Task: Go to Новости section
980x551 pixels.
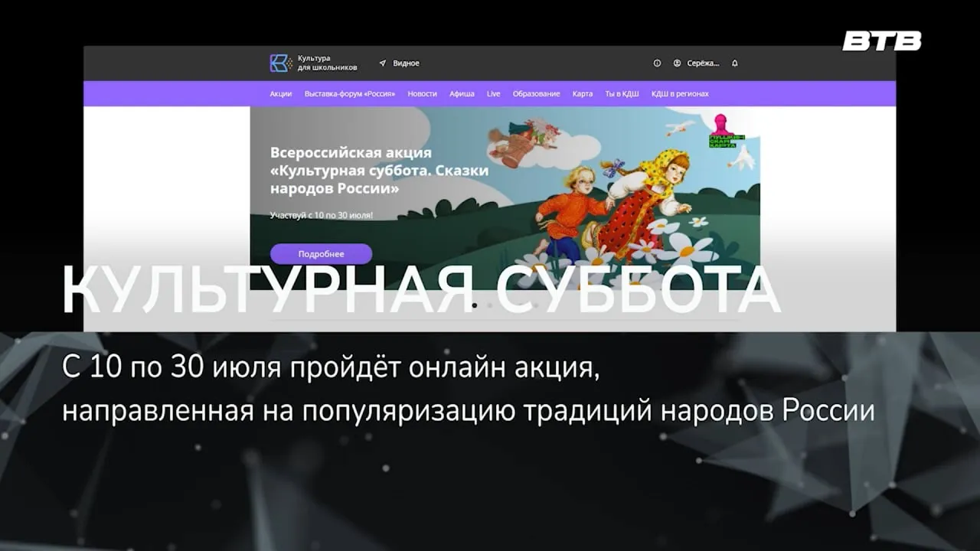Action: point(423,93)
